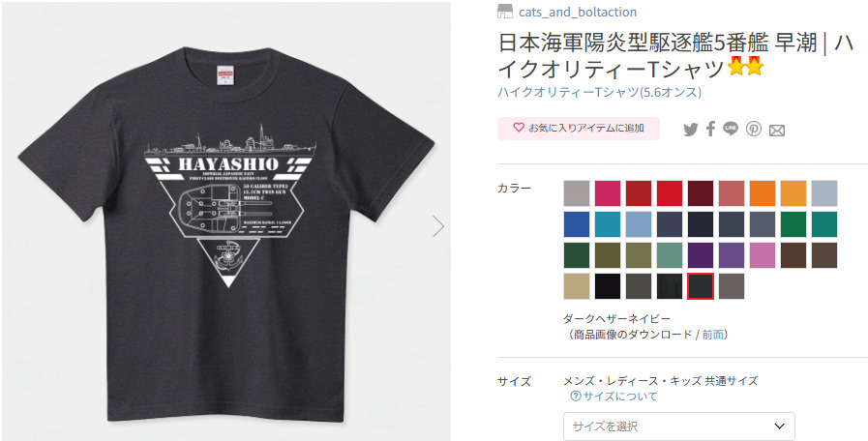
Task: Open the サイズを選択 size dropdown
Action: tap(679, 426)
